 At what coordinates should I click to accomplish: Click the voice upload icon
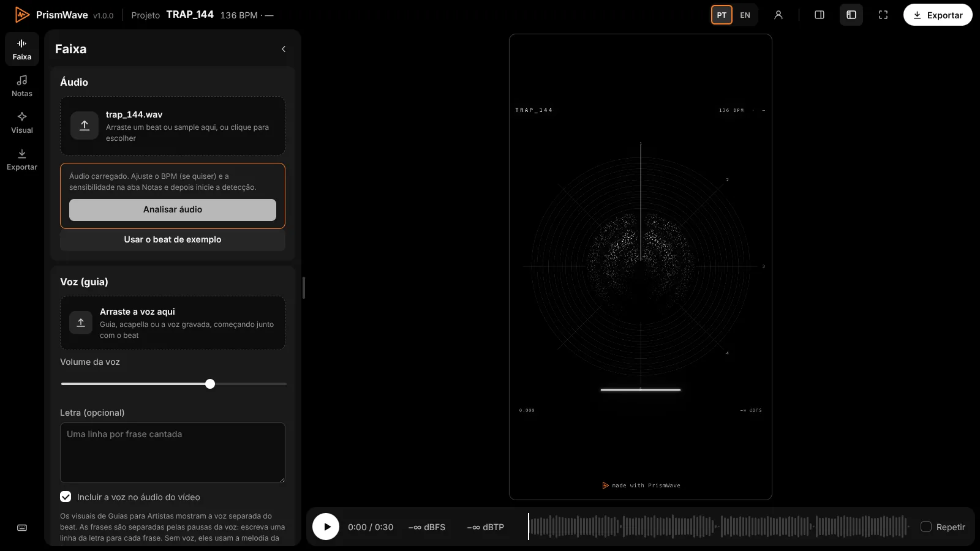(x=81, y=323)
